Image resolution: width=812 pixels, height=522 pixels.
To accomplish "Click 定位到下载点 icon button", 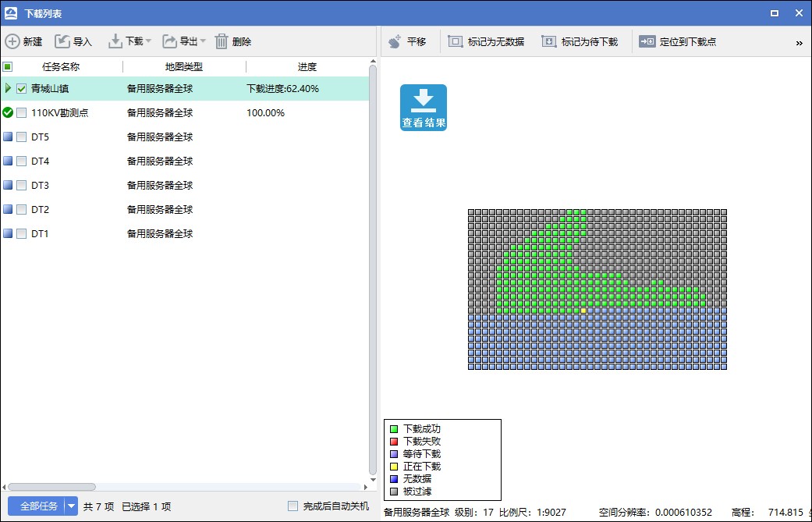I will [647, 41].
